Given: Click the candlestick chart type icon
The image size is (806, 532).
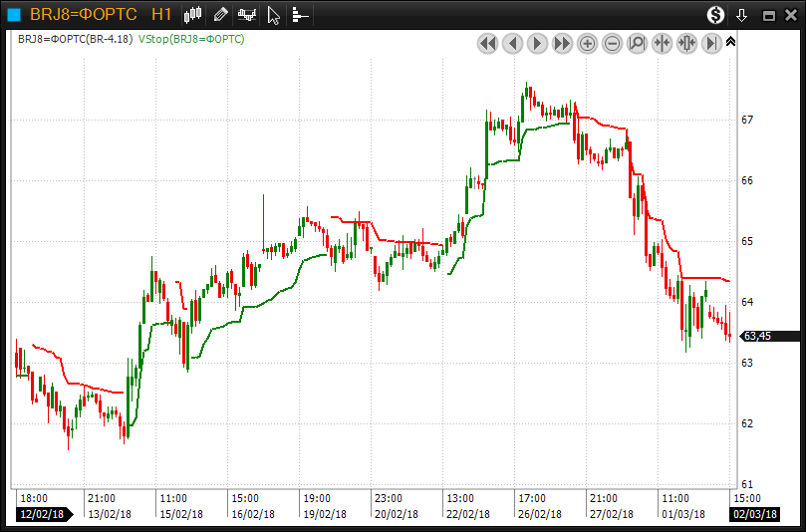Looking at the screenshot, I should (x=194, y=15).
